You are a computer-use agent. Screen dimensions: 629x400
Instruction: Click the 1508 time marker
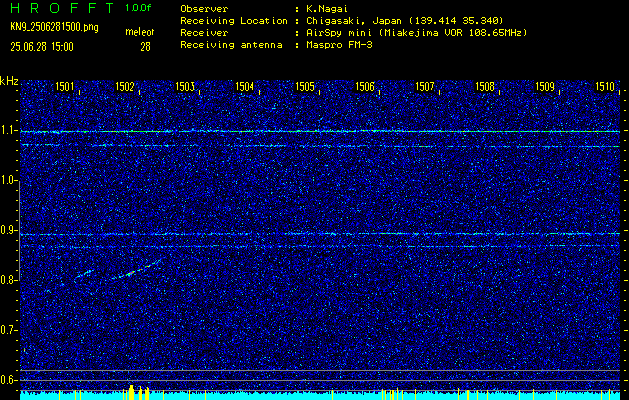pyautogui.click(x=485, y=86)
